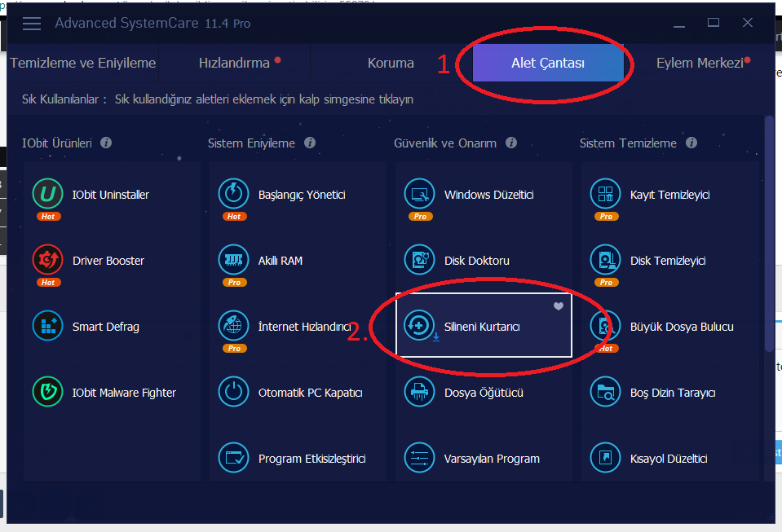The image size is (782, 532).
Task: Launch Kayıt Temizleyici icon
Action: (605, 194)
